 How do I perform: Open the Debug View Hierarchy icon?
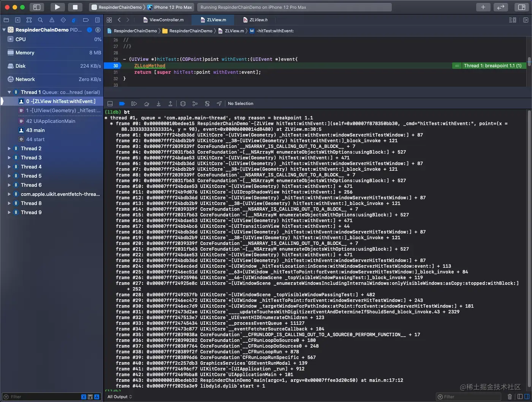(x=183, y=103)
